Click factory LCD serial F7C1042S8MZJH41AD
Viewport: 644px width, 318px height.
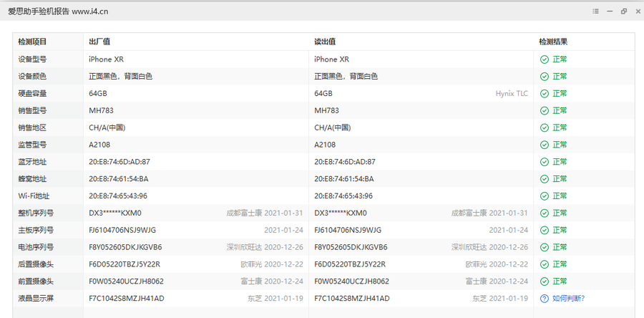(x=126, y=298)
